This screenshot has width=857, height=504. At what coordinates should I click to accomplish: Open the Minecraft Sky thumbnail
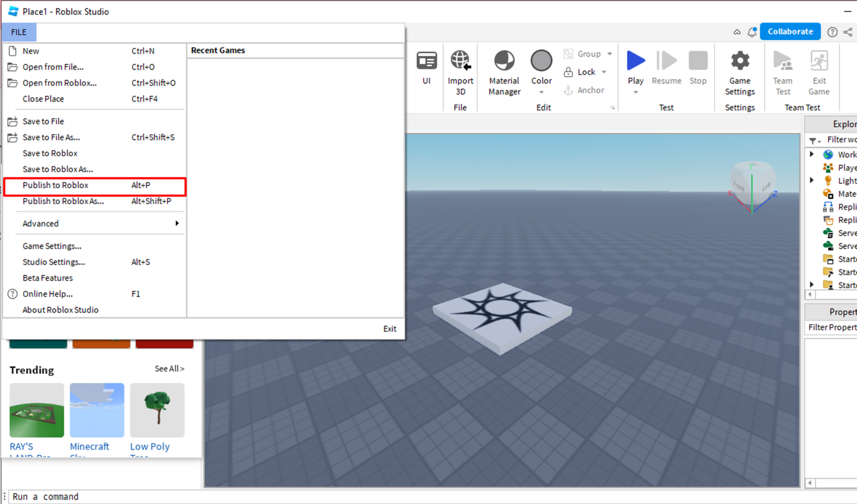point(97,410)
